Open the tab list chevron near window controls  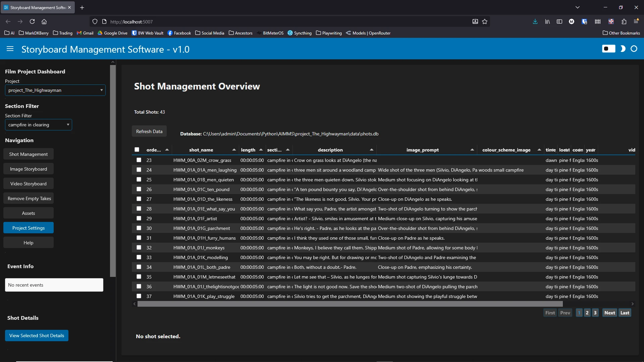578,7
